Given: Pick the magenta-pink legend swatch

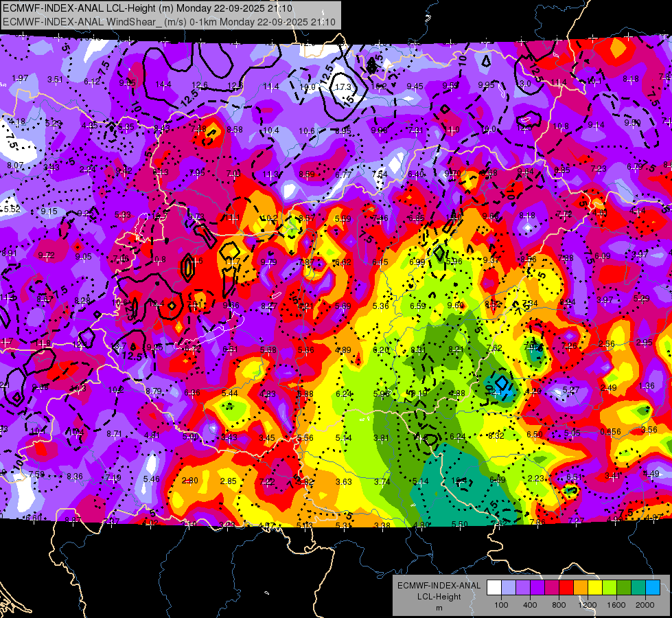Looking at the screenshot, I should pos(552,588).
